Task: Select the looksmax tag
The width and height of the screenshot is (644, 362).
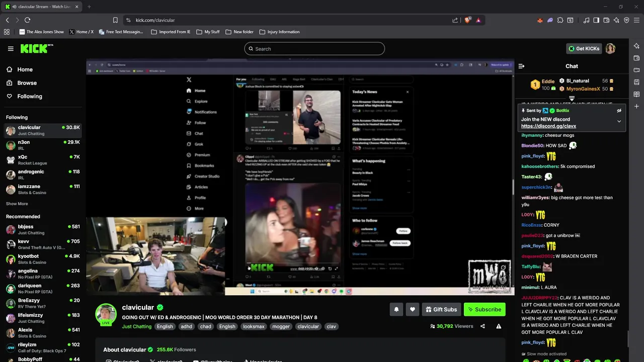Action: (254, 326)
